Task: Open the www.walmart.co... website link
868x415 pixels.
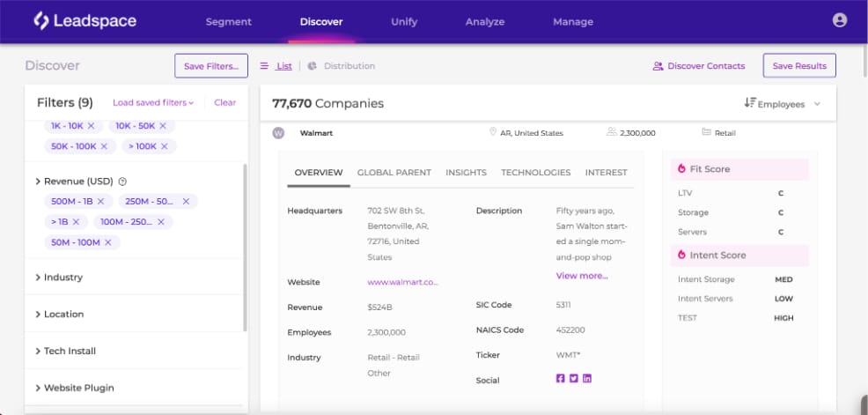Action: point(402,282)
